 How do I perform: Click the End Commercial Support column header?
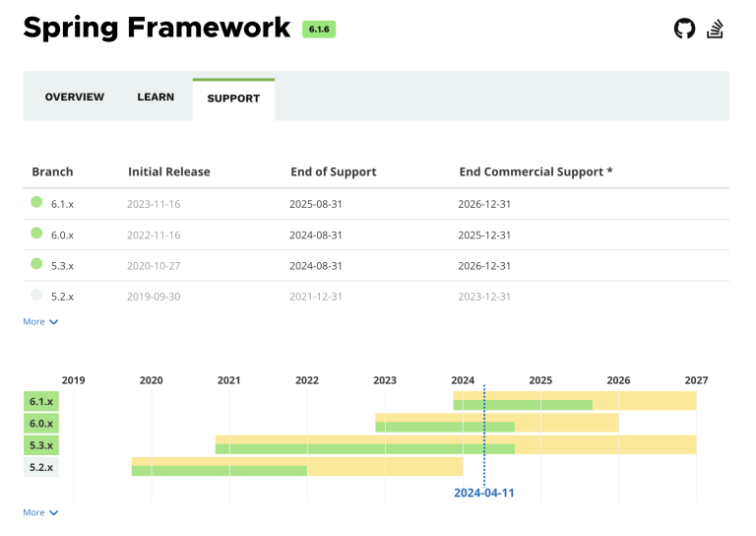click(x=535, y=171)
